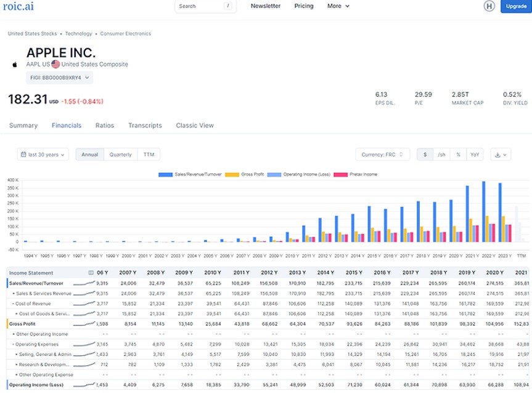Follow the Consumer Electronics breadcrumb
The width and height of the screenshot is (532, 393).
[x=125, y=34]
